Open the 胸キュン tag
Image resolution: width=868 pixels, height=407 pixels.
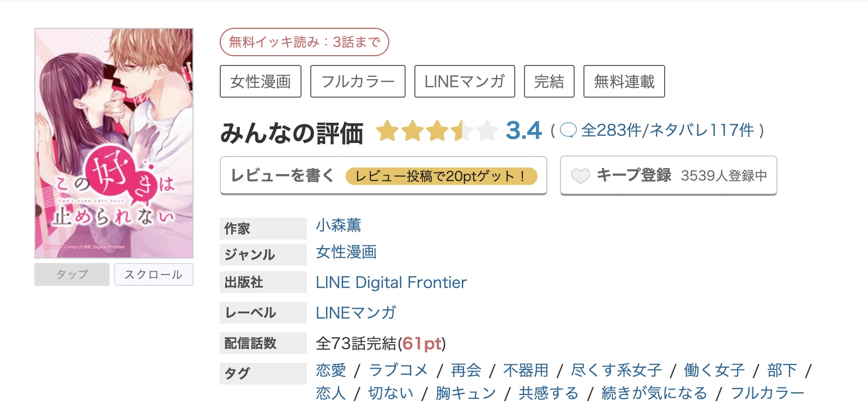coord(465,393)
